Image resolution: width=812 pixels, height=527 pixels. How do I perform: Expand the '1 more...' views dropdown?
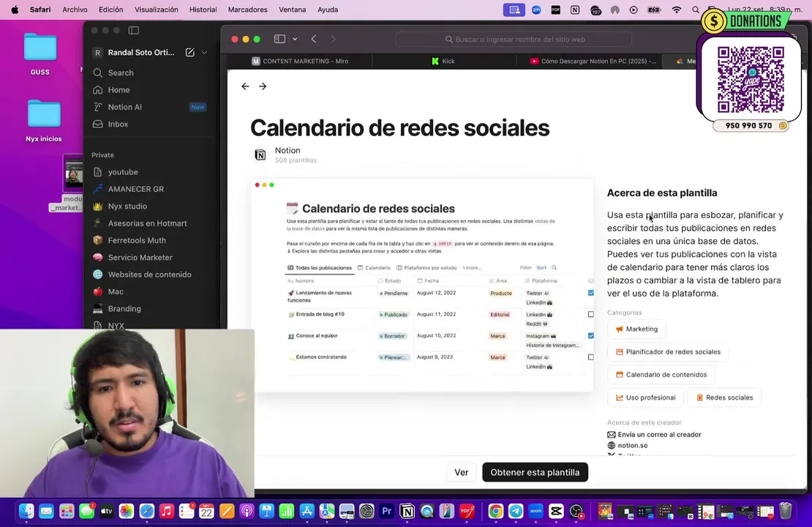(x=472, y=268)
